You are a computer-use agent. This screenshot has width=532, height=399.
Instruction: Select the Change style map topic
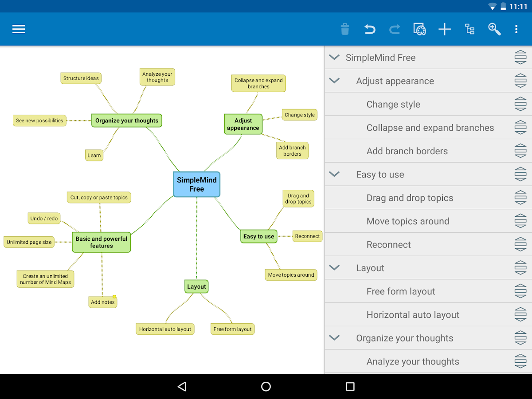coord(300,115)
